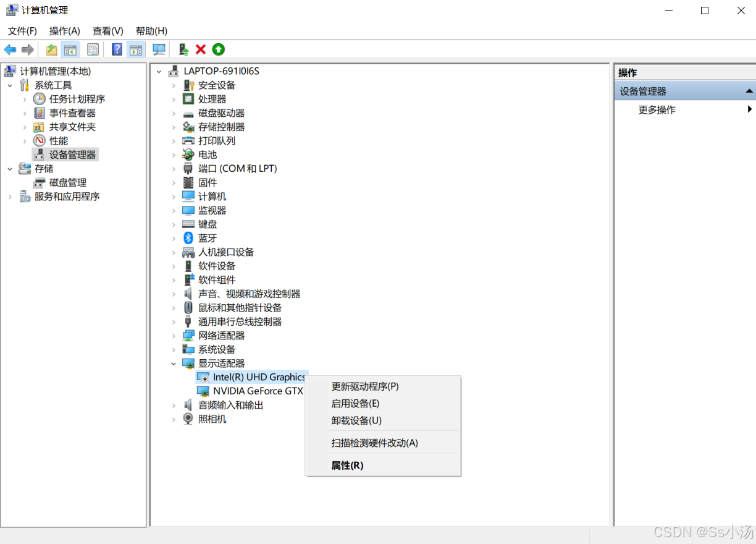Click the 蓝牙 Bluetooth icon
The height and width of the screenshot is (544, 756).
188,238
